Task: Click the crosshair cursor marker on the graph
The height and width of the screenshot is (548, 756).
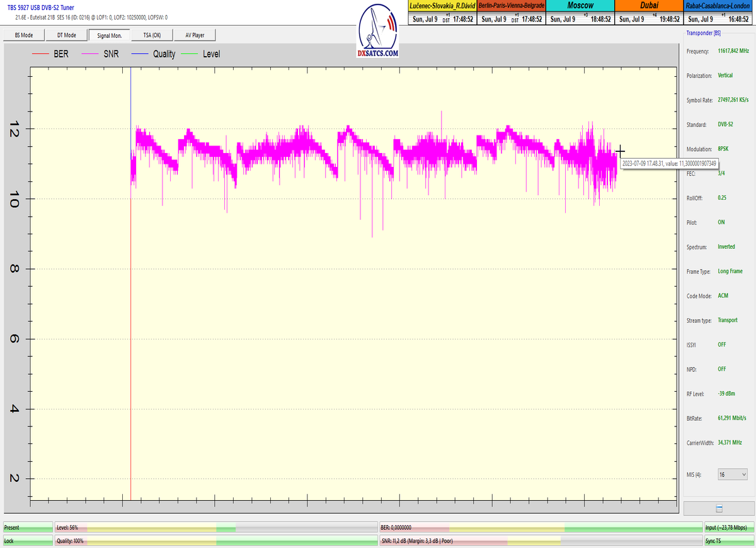Action: [620, 151]
